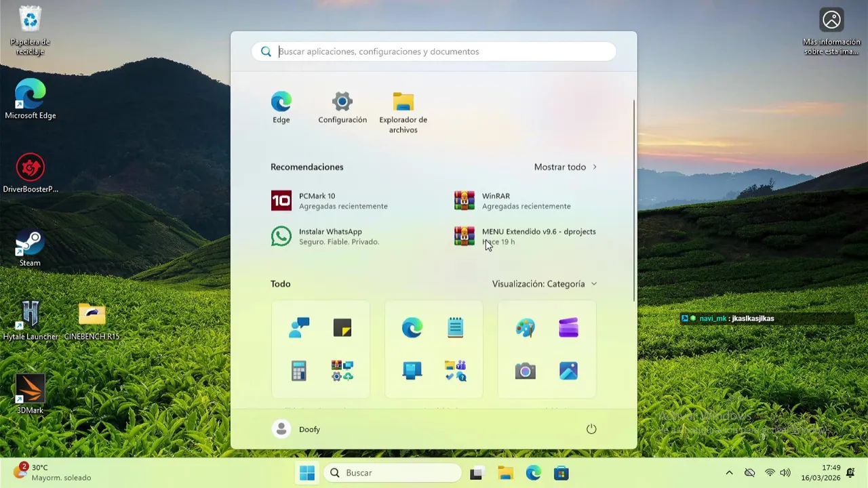
Task: Open the Quick Assist chat-person icon
Action: point(299,328)
